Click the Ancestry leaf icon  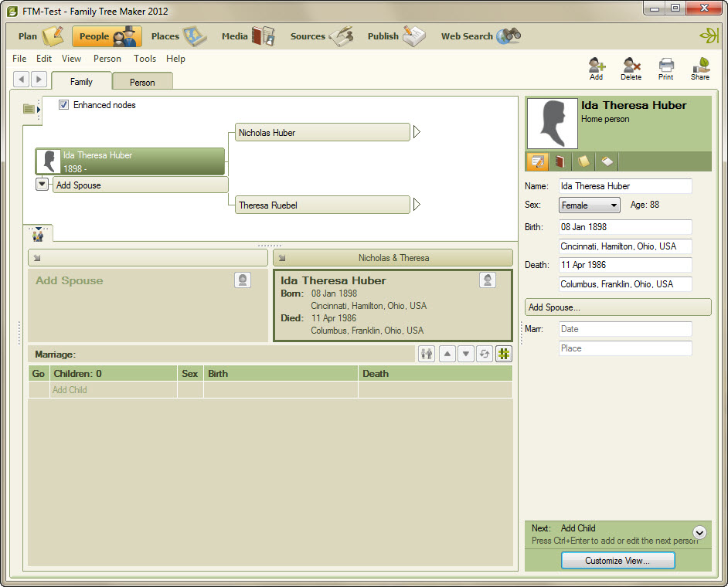(709, 36)
